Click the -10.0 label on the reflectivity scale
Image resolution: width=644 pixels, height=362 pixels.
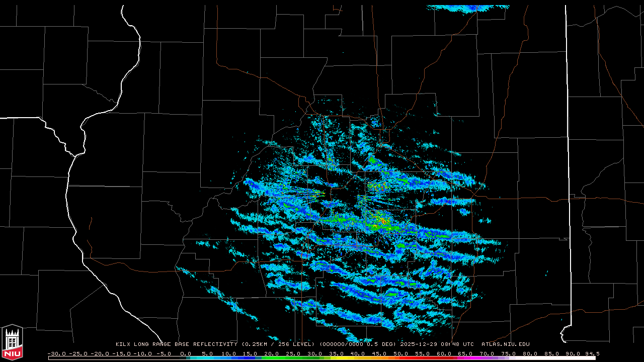[x=143, y=353]
